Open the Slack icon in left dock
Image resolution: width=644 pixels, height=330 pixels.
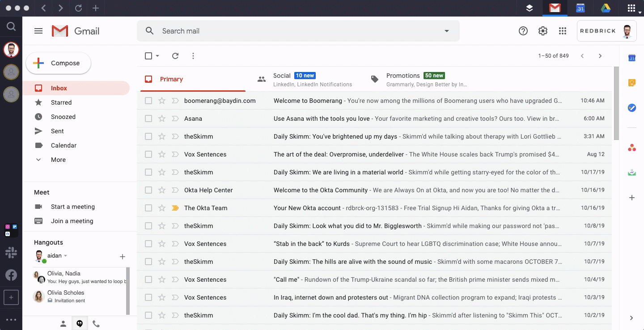pyautogui.click(x=11, y=253)
